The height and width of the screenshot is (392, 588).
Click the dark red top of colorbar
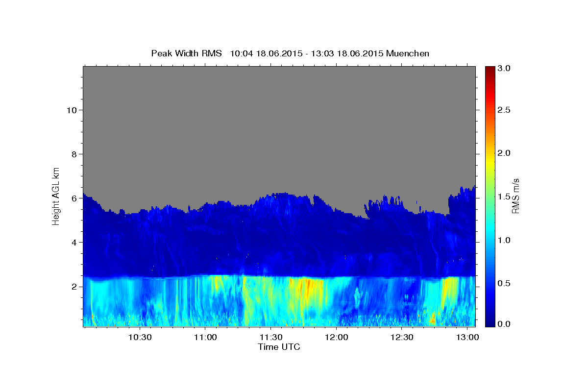490,70
